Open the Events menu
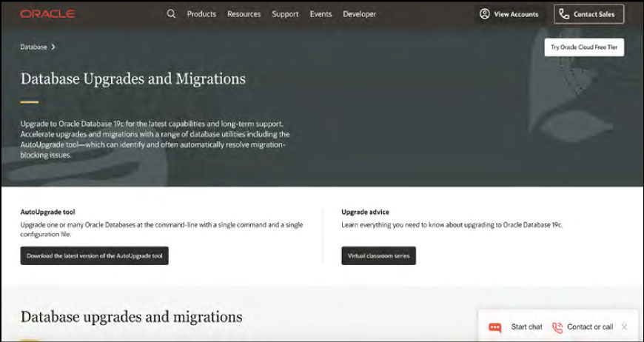The height and width of the screenshot is (342, 644). click(321, 14)
